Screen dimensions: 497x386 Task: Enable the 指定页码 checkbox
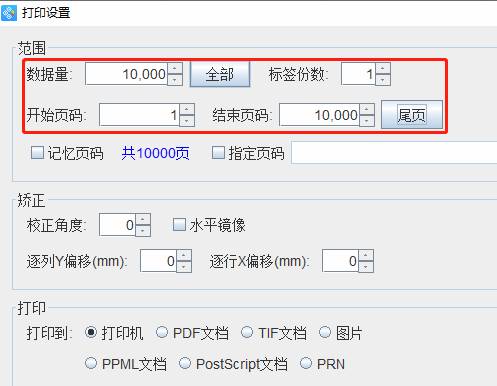(x=218, y=153)
